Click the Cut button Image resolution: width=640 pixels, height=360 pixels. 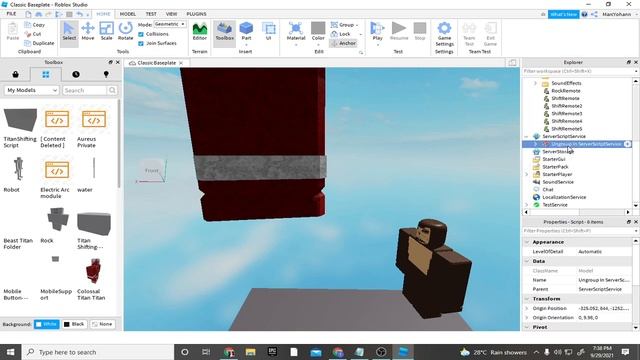pos(33,34)
